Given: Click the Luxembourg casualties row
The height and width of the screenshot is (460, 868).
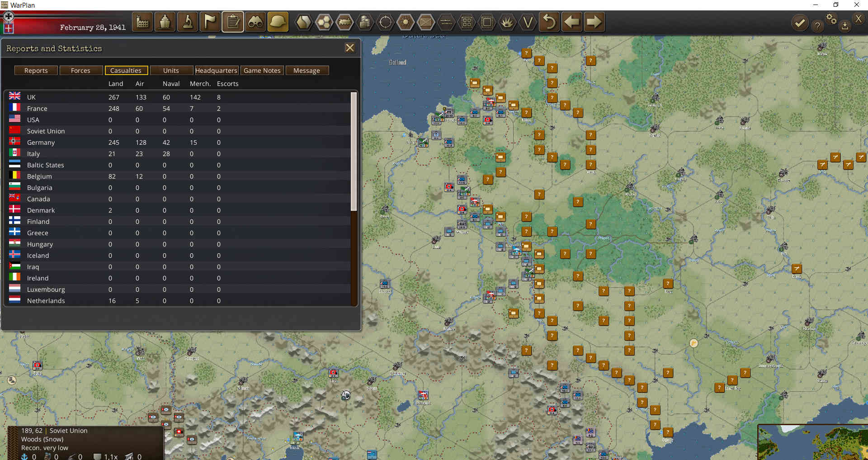Looking at the screenshot, I should [x=179, y=289].
